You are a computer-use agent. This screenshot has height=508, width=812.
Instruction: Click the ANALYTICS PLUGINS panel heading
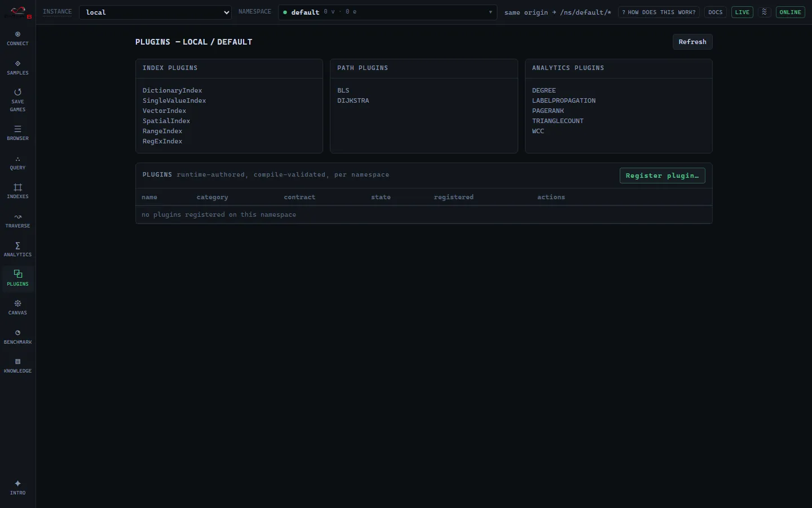(x=568, y=68)
